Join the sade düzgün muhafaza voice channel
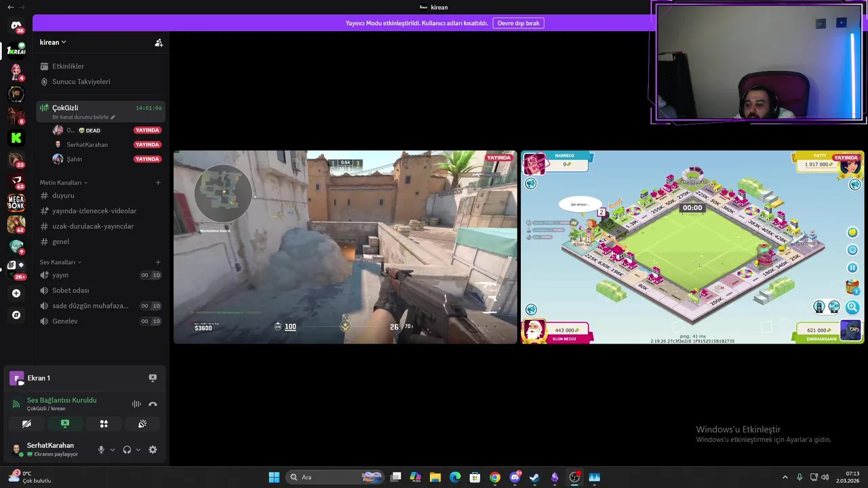The height and width of the screenshot is (488, 868). coord(100,306)
